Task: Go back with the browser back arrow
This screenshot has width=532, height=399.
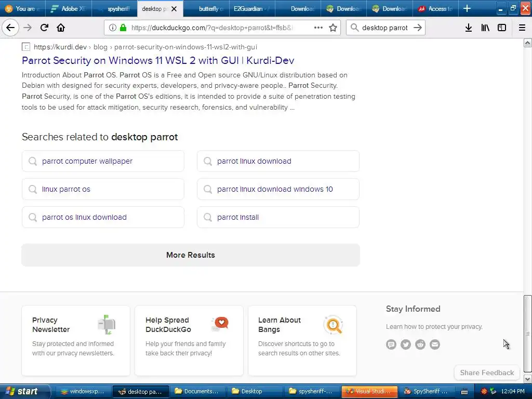Action: click(10, 28)
